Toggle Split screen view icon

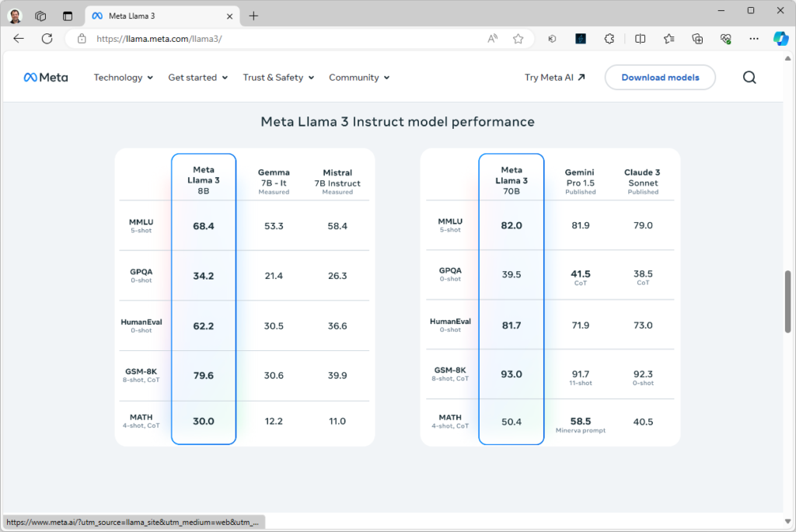[x=640, y=39]
